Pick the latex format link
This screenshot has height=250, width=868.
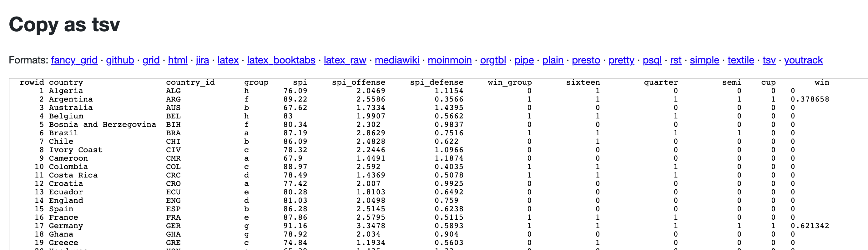point(228,60)
